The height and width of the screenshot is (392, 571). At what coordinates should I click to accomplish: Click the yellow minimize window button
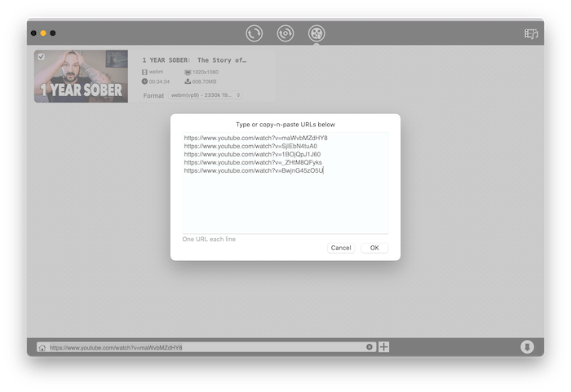[x=43, y=33]
